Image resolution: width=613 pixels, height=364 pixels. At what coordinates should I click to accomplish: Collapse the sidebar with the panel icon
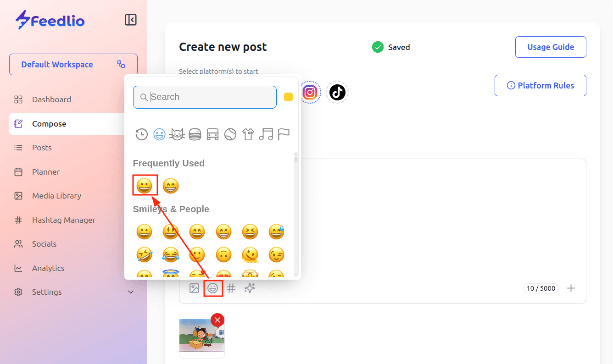point(131,20)
